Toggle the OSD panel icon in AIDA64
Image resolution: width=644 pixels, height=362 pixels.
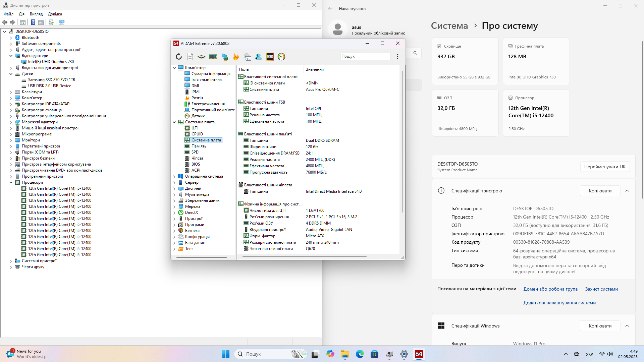[270, 57]
